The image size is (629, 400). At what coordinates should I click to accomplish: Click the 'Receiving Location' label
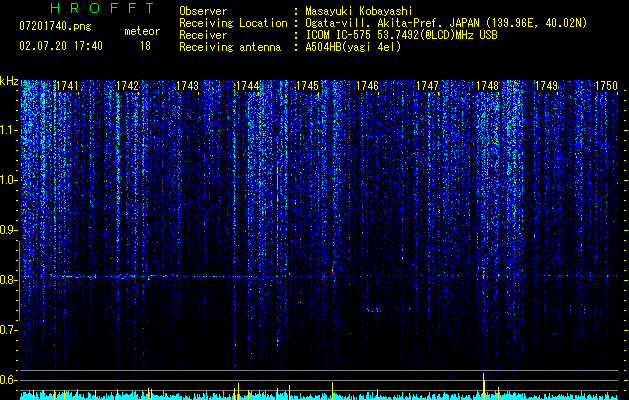tap(233, 23)
